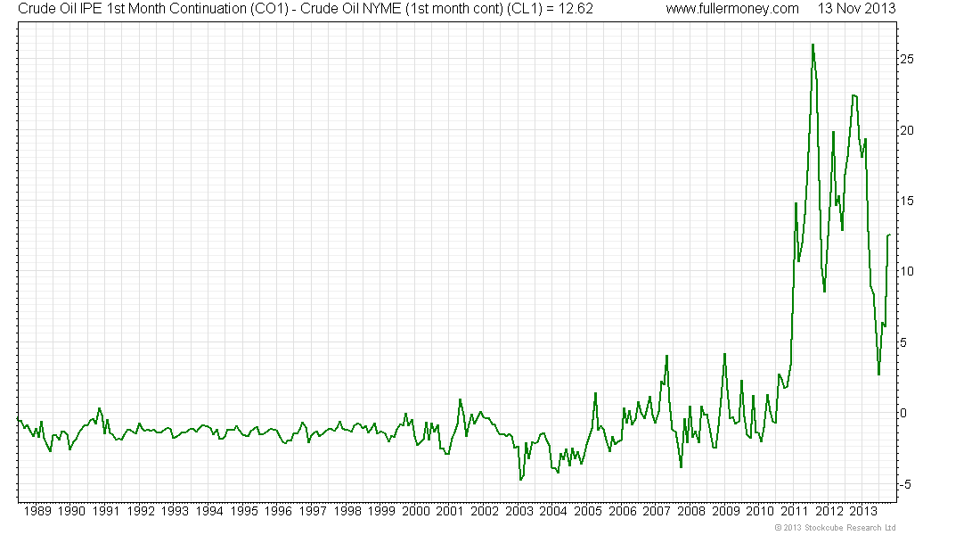Click the x-axis year label 1992
This screenshot has width=980, height=535.
click(141, 511)
